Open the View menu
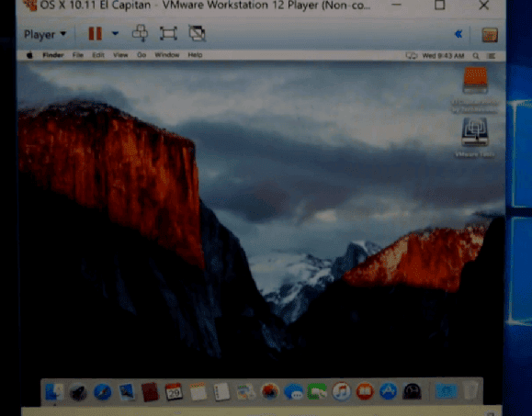This screenshot has width=532, height=416. (x=120, y=55)
